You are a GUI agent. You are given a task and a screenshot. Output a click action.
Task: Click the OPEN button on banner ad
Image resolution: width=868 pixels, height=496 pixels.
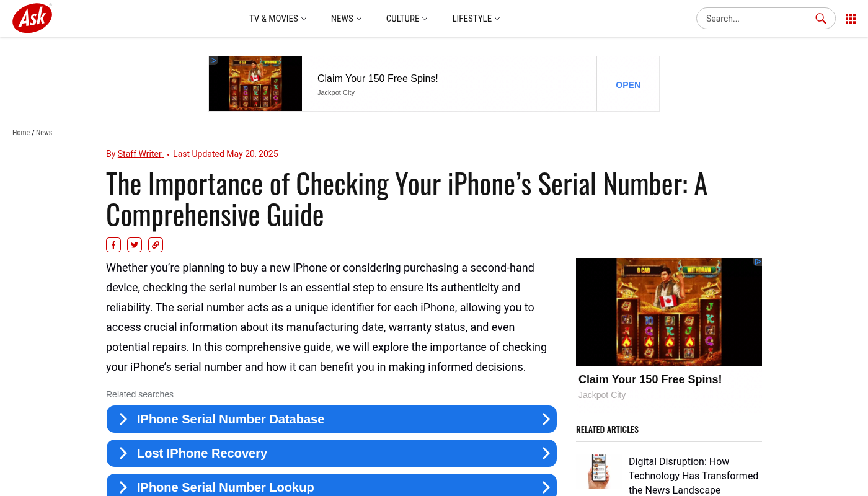628,85
